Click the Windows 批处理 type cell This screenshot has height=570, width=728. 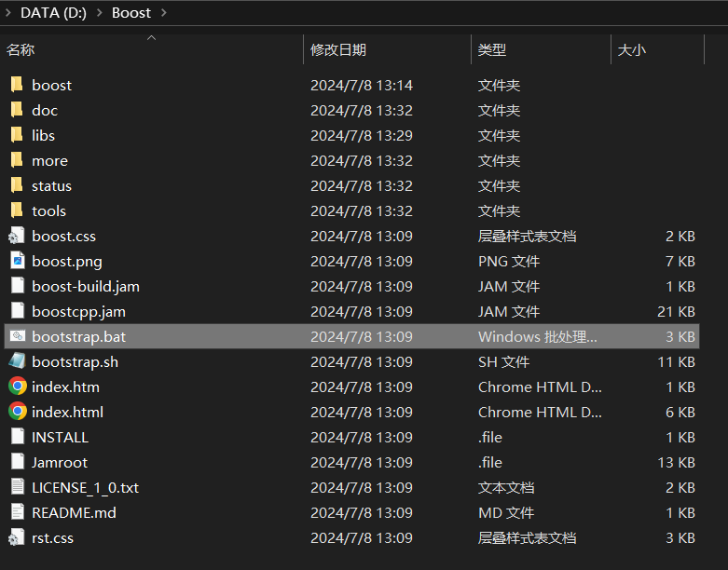point(537,337)
